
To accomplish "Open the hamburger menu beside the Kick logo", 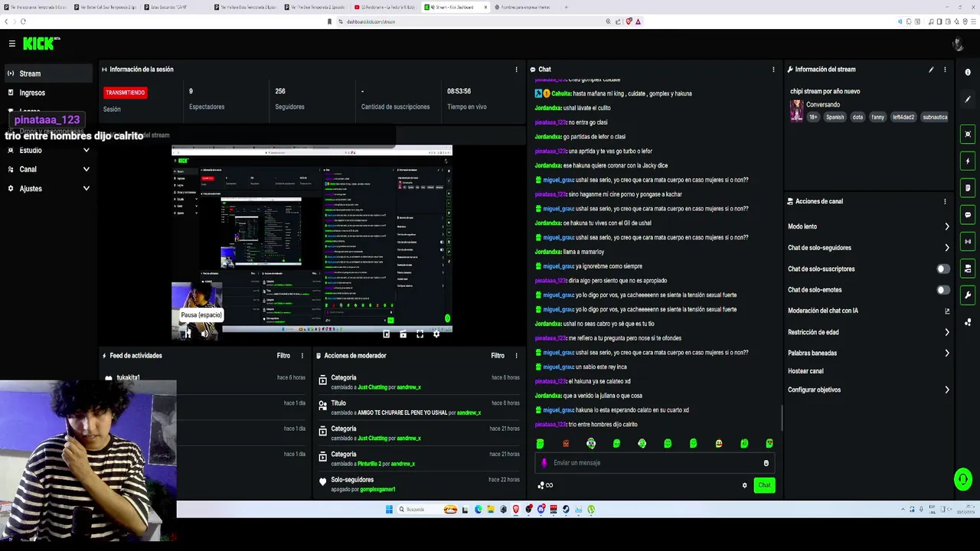I will click(11, 44).
